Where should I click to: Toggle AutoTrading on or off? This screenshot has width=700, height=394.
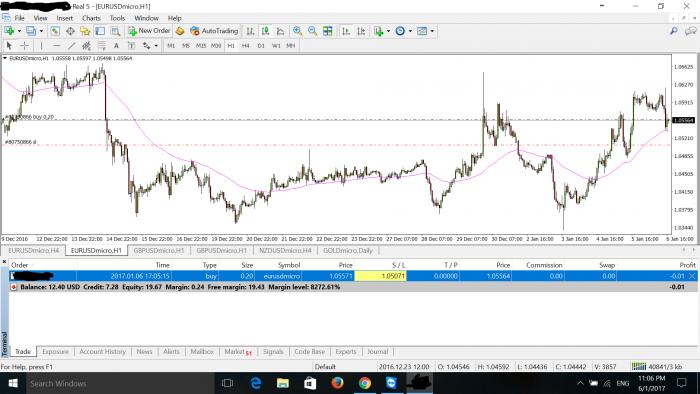(214, 31)
